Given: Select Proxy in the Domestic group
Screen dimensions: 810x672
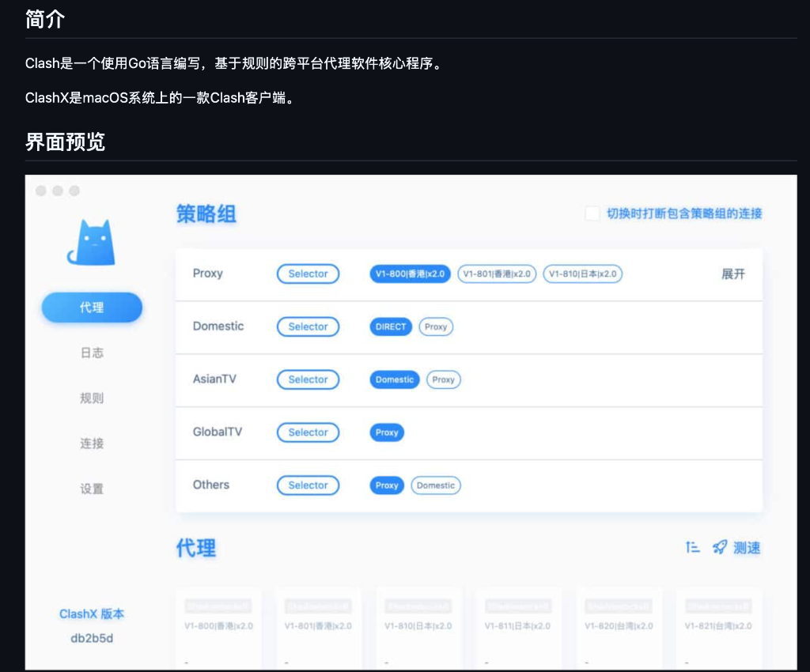Looking at the screenshot, I should 436,327.
